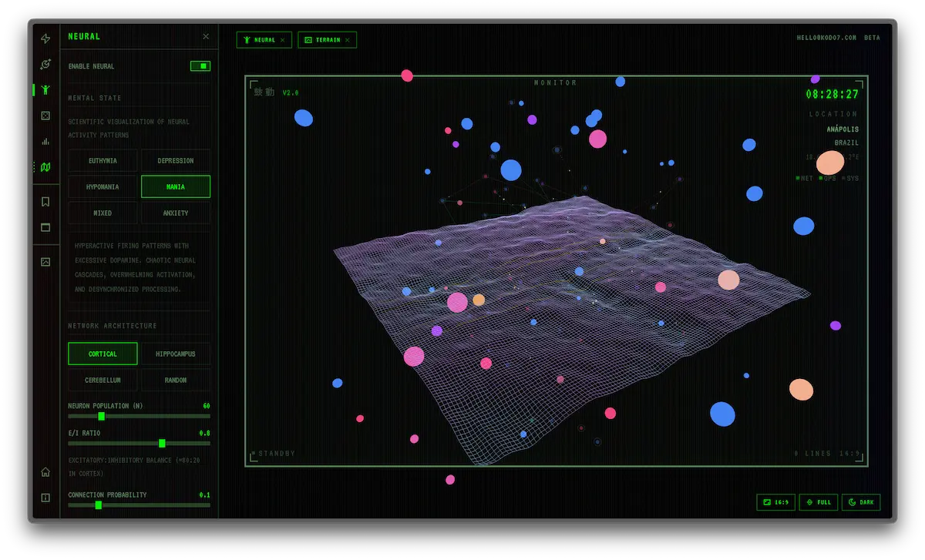Open the map/waveform panel icon in sidebar
This screenshot has height=560, width=925.
(x=45, y=167)
